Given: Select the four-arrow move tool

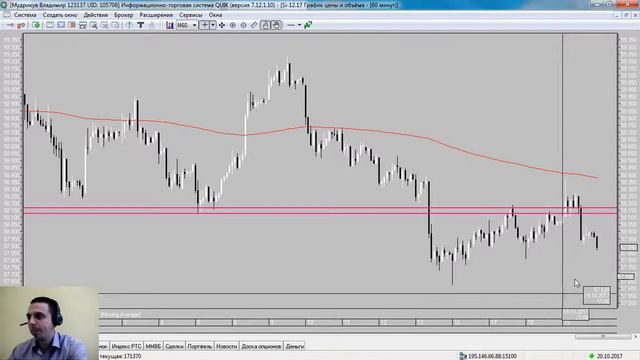Looking at the screenshot, I should click(222, 25).
